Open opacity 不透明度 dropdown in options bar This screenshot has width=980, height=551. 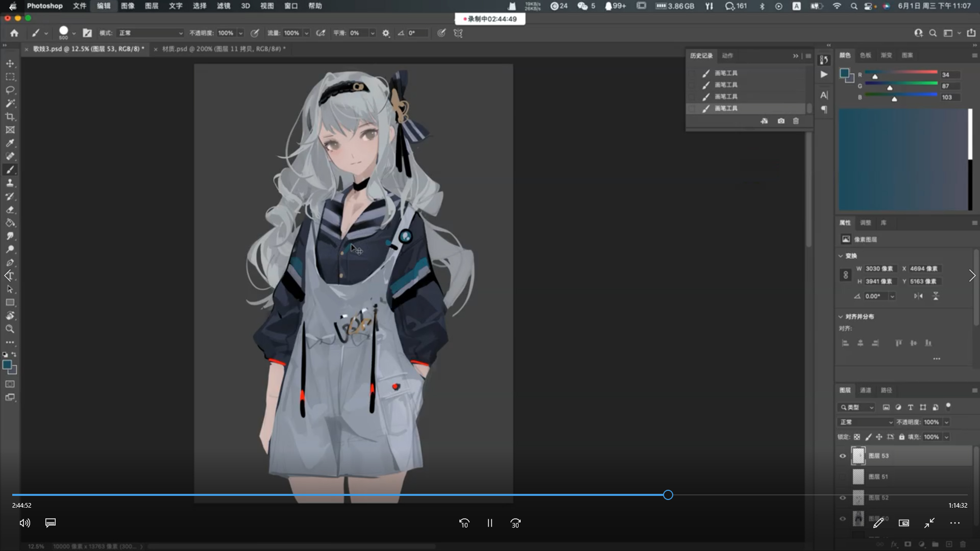tap(240, 33)
